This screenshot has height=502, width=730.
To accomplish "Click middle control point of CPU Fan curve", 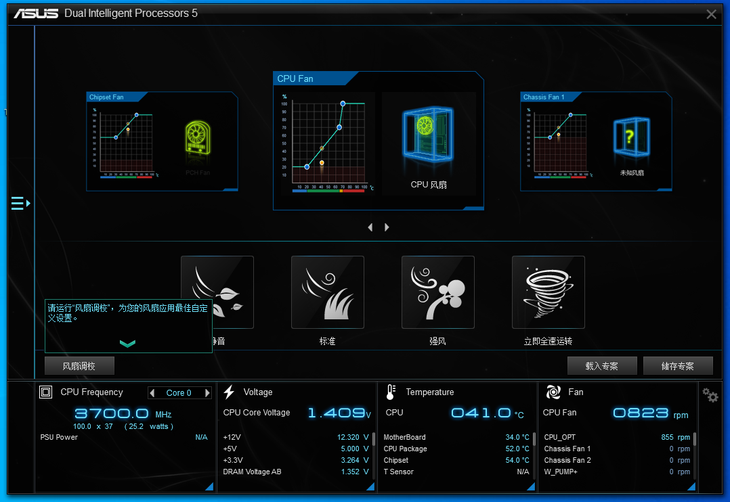I will click(339, 127).
